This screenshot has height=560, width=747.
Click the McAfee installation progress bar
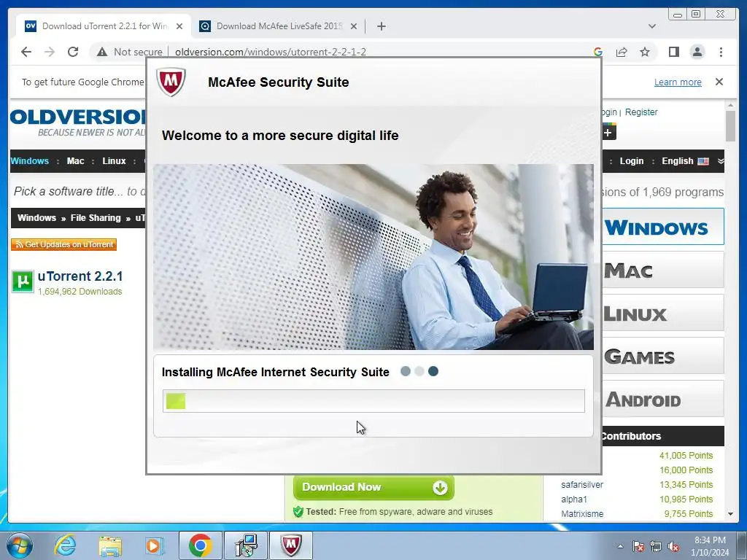373,401
